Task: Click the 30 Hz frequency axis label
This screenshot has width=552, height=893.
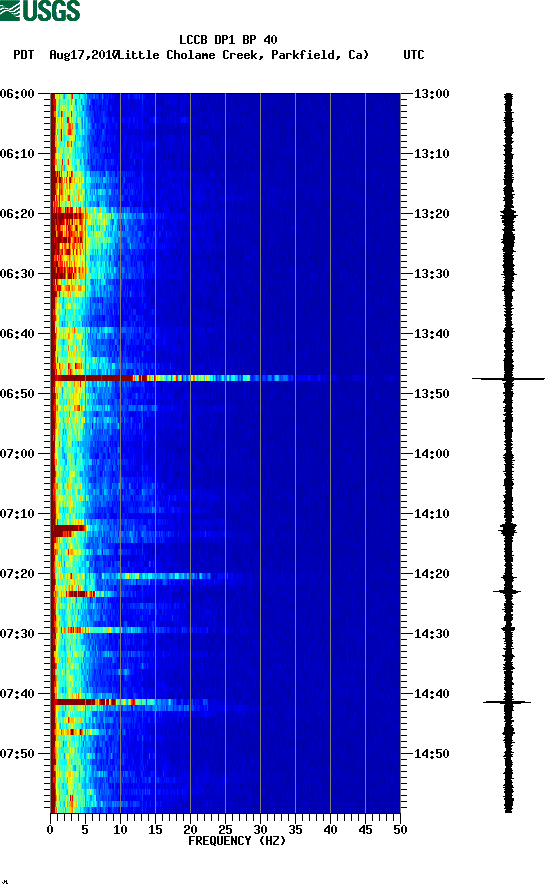Action: tap(260, 830)
